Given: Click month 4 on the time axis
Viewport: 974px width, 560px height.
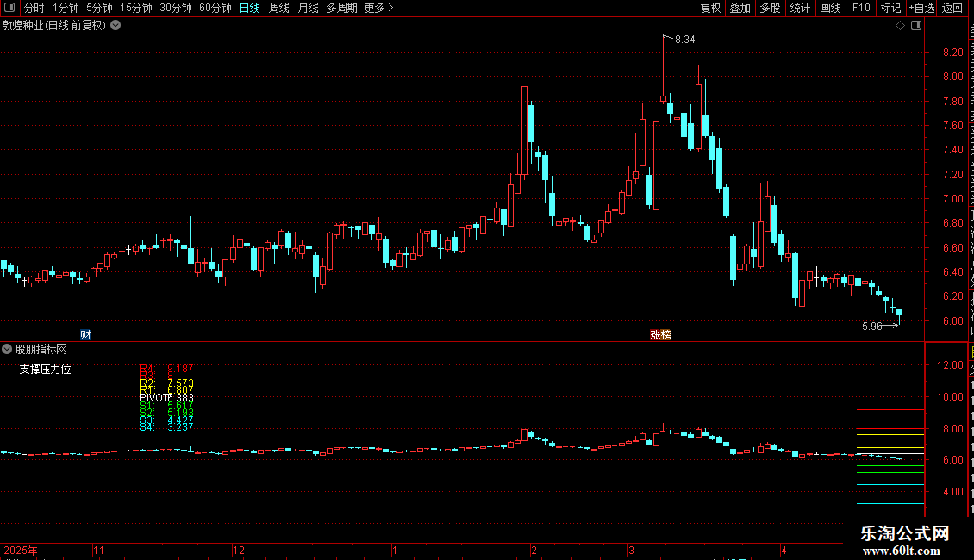Looking at the screenshot, I should 784,550.
